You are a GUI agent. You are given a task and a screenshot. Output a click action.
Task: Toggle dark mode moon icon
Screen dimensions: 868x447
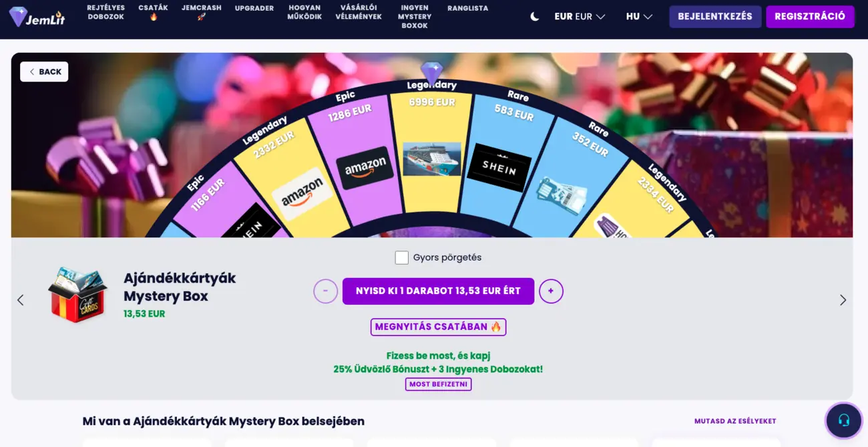coord(534,17)
